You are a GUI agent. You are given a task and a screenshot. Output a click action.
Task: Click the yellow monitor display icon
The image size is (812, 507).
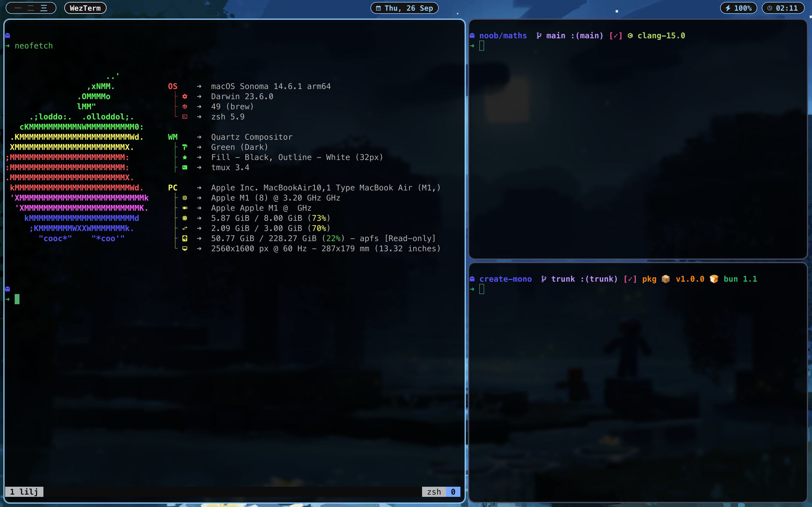coord(185,248)
